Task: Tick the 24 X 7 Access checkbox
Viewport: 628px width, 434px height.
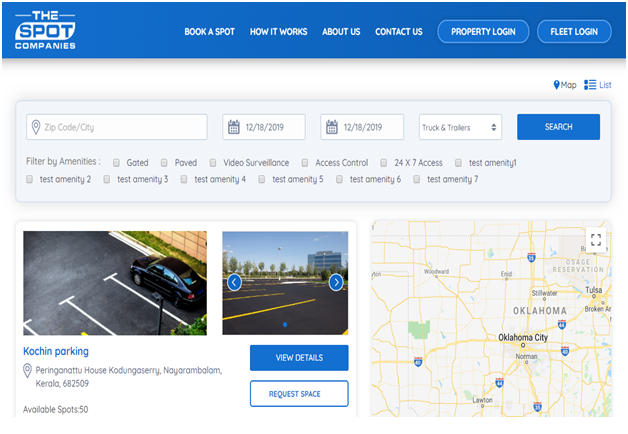Action: (384, 162)
